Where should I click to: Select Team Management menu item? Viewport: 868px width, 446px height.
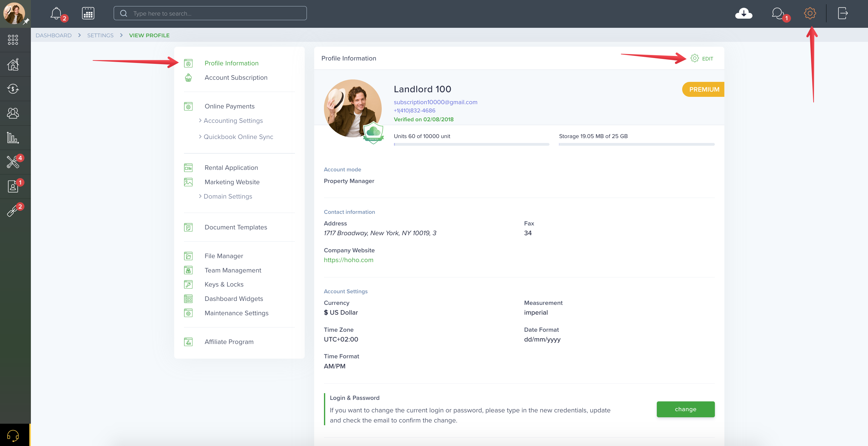(233, 270)
